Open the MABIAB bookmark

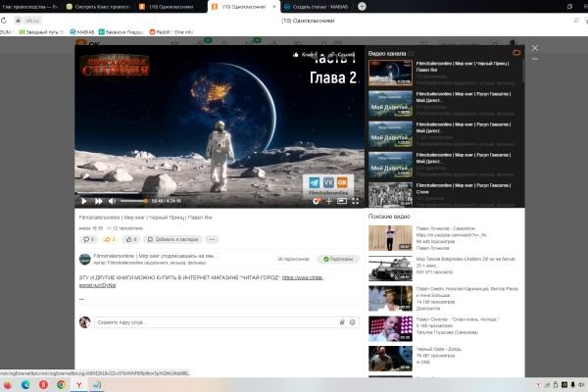click(82, 32)
